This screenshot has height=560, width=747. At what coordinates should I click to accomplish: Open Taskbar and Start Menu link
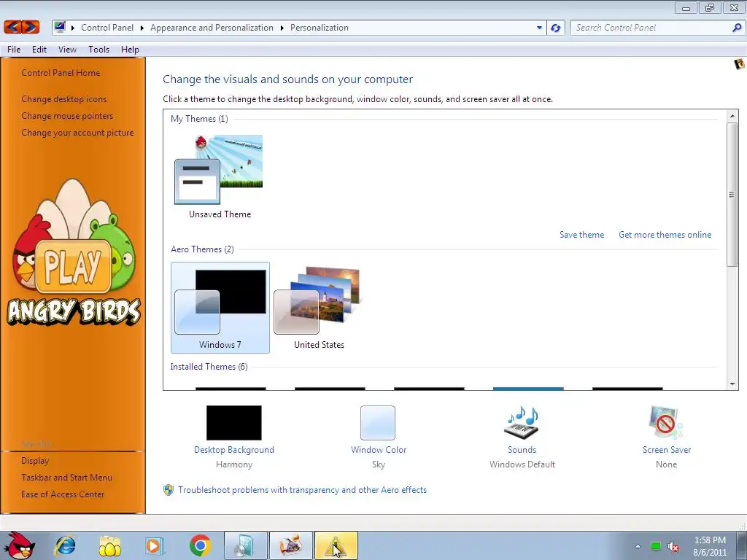coord(66,477)
